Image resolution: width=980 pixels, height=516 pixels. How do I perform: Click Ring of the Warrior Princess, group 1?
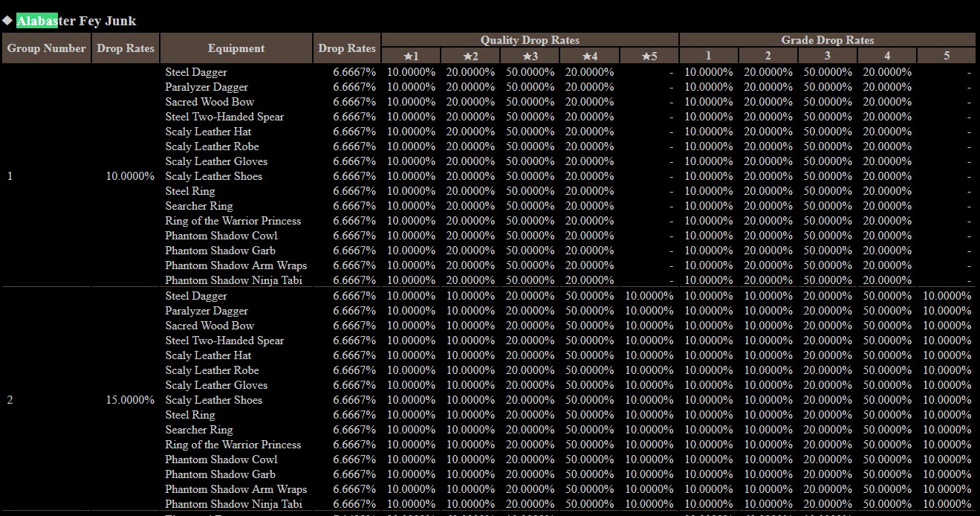[x=233, y=221]
